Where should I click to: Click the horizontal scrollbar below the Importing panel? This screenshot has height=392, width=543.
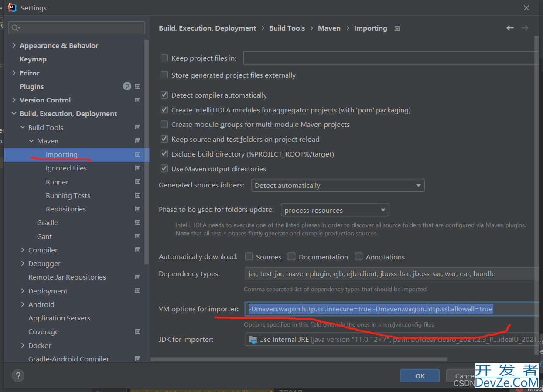tap(299, 359)
